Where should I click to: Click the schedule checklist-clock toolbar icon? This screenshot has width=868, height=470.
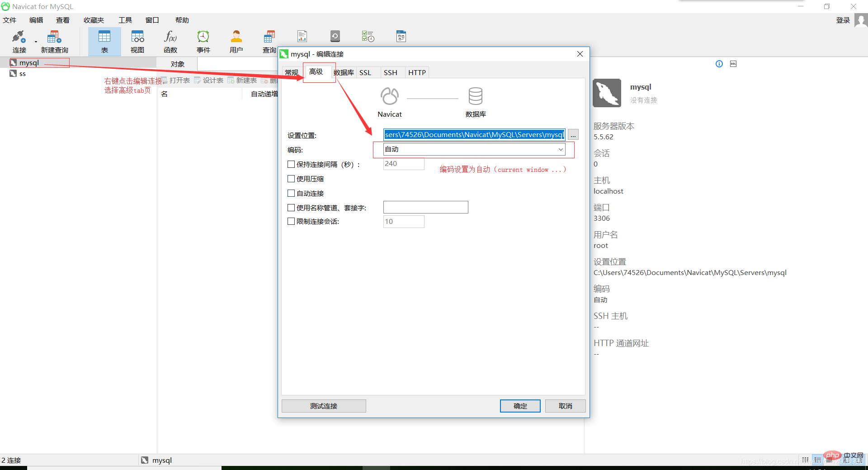click(x=368, y=36)
